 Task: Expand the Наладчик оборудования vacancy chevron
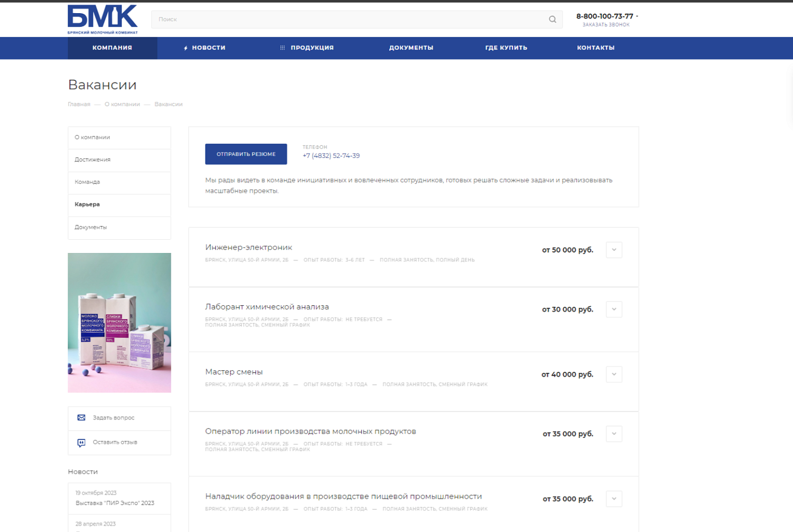coord(614,499)
